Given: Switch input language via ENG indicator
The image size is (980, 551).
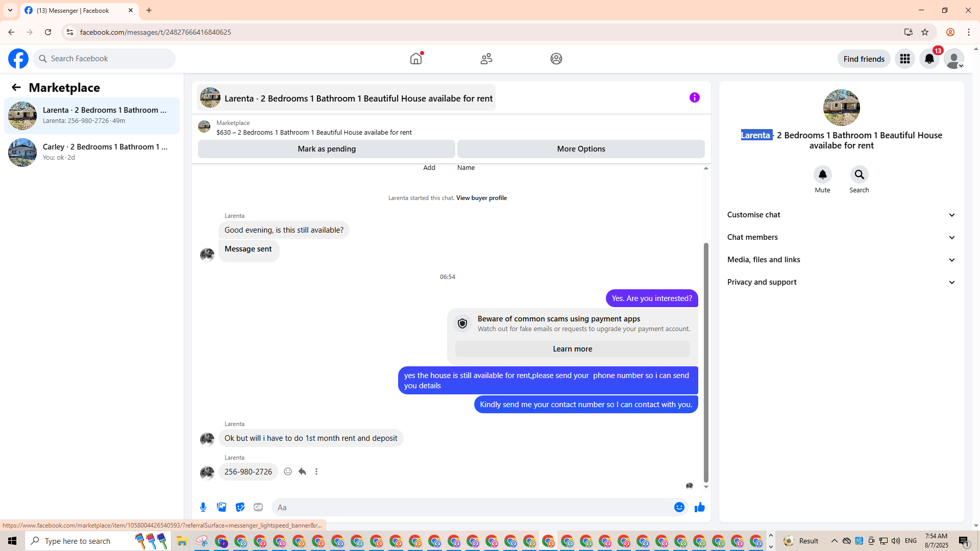Looking at the screenshot, I should point(911,541).
